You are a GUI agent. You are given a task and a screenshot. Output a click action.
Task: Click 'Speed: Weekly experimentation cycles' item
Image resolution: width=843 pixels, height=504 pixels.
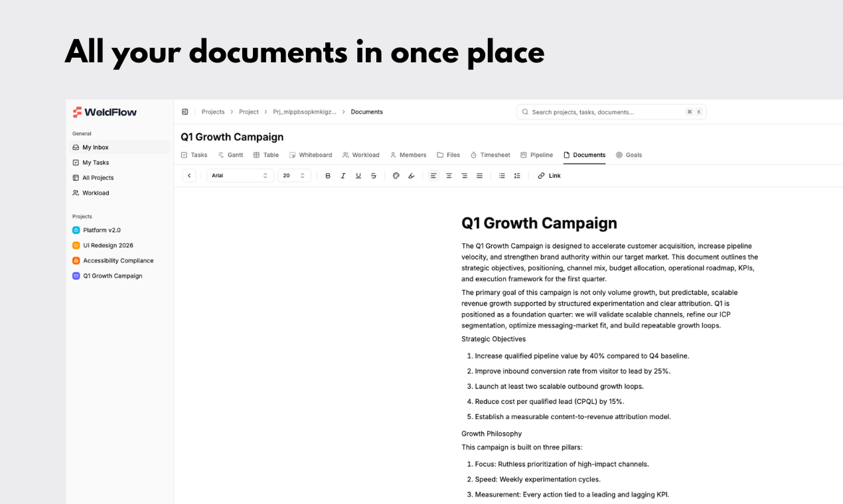click(538, 479)
